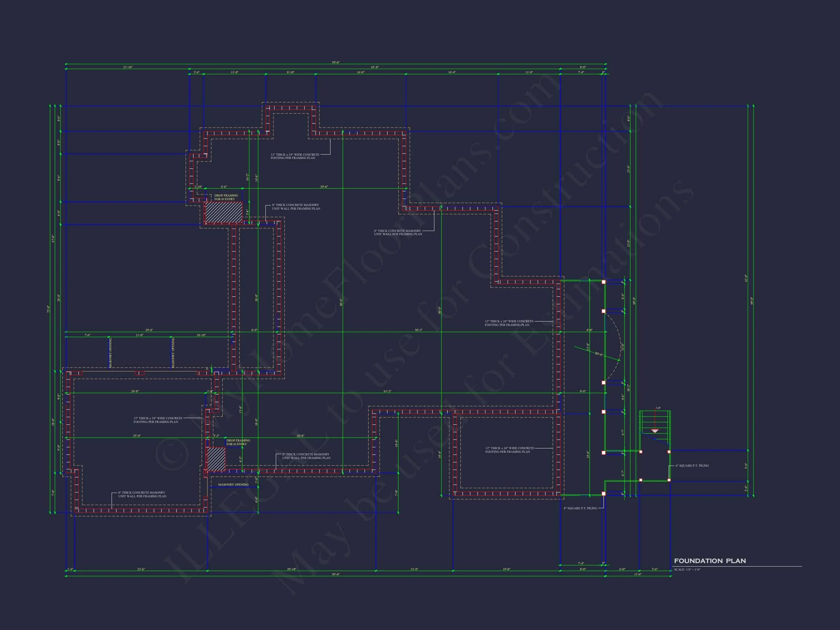
Task: Select the topmost porch piling square
Action: click(x=603, y=282)
